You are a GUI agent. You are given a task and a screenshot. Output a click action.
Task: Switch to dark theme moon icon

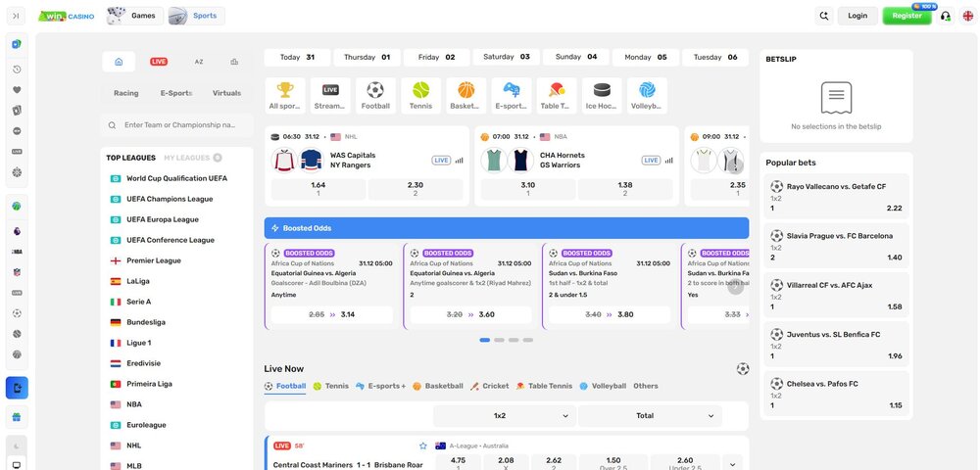click(x=17, y=446)
